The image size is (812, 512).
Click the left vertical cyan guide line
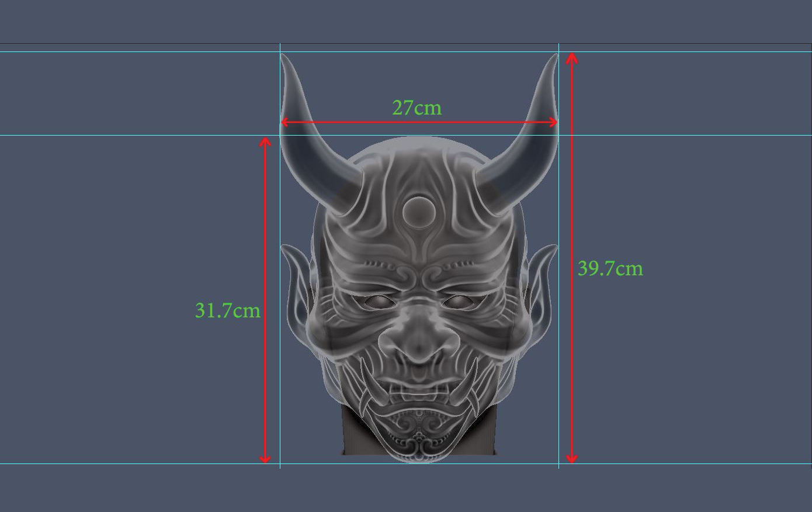tap(280, 255)
